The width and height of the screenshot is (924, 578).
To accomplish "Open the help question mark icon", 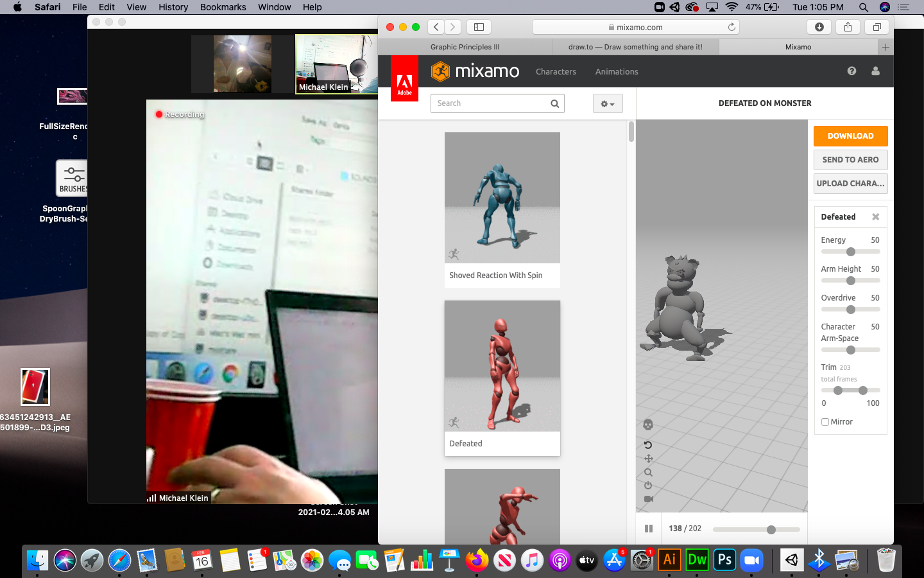I will pyautogui.click(x=851, y=71).
